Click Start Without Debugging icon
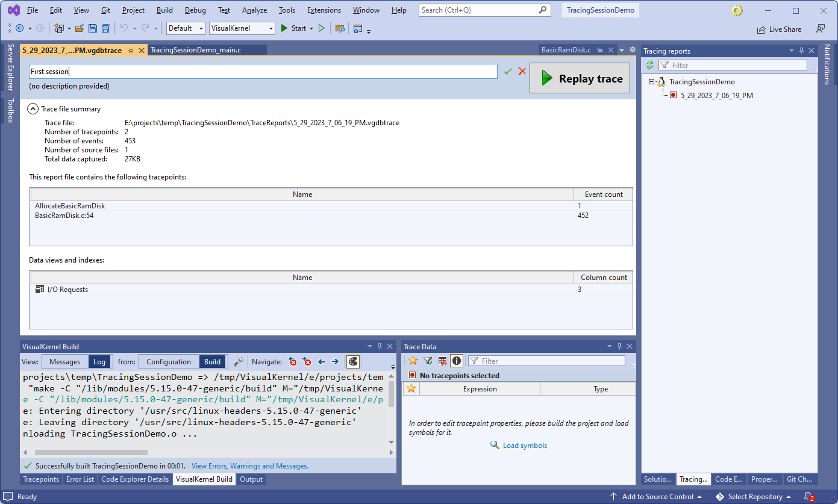 pyautogui.click(x=322, y=28)
